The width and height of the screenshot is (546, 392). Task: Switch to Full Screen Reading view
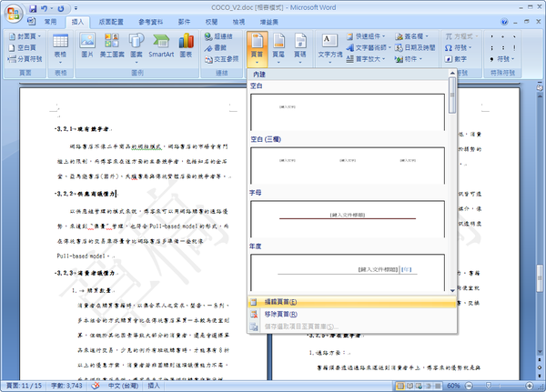point(409,386)
